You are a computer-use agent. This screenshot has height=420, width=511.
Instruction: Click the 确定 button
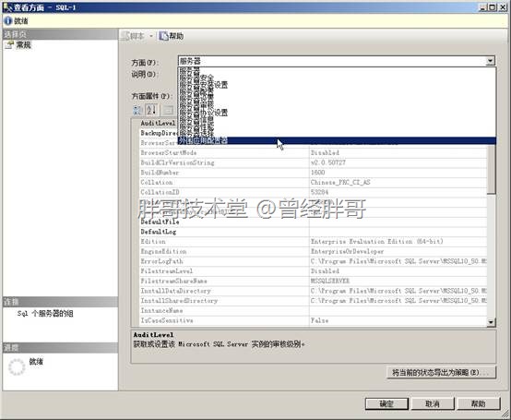pyautogui.click(x=386, y=403)
